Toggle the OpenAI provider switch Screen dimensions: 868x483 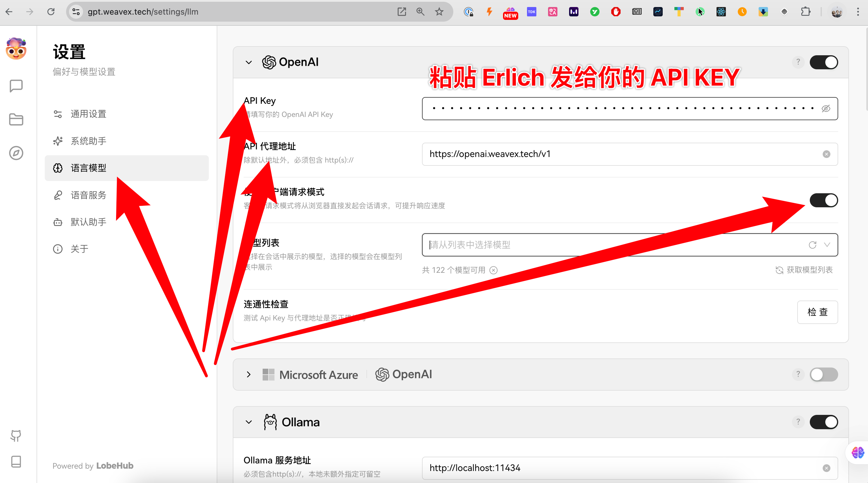coord(824,62)
